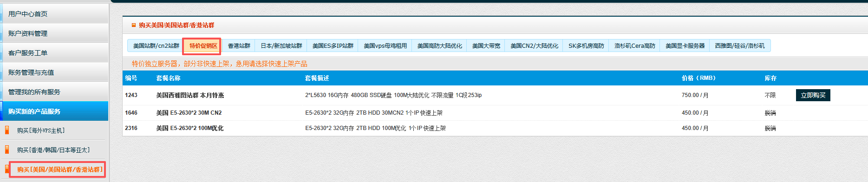Open 购买[香港/韩国/日本等亚太] link

click(x=53, y=150)
